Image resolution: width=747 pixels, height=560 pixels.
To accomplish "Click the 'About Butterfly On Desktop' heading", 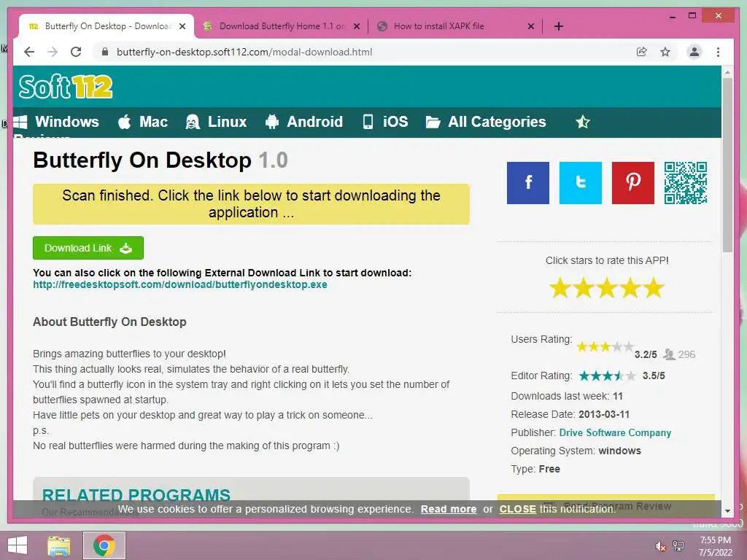I will pyautogui.click(x=109, y=322).
